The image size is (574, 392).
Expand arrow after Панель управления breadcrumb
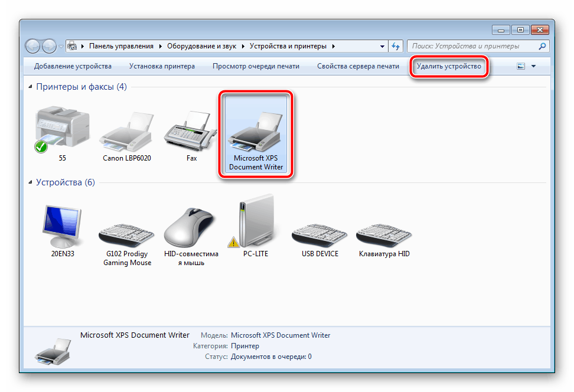(x=161, y=46)
